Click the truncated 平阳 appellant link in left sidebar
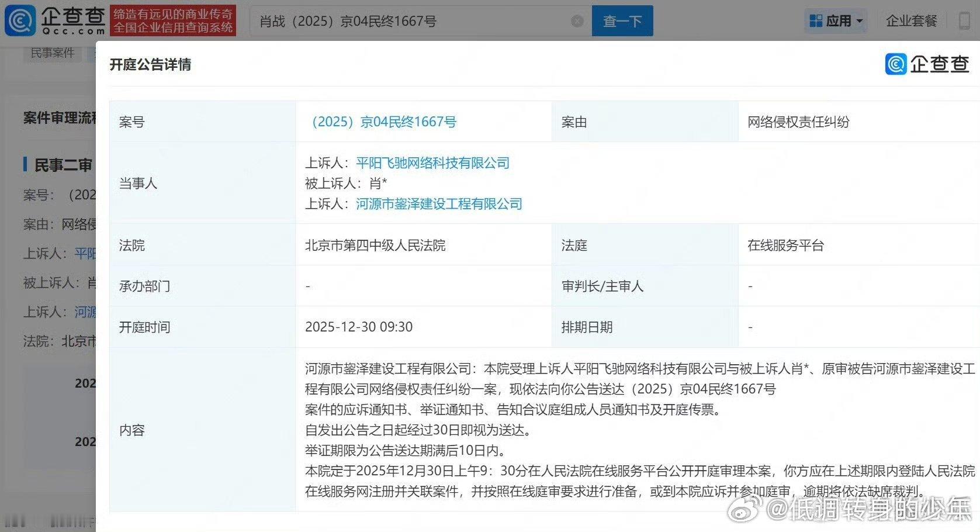This screenshot has width=980, height=532. pos(86,254)
